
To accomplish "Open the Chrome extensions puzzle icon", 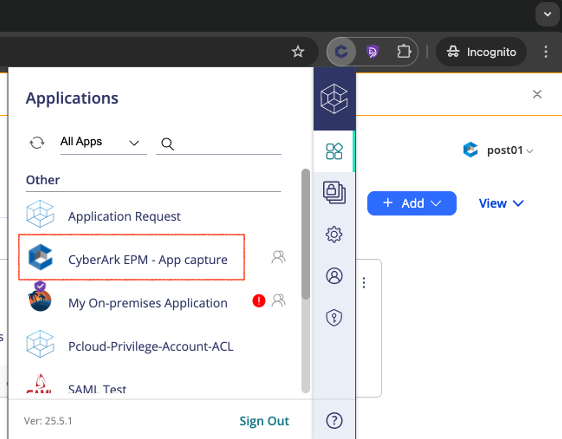I will point(404,52).
